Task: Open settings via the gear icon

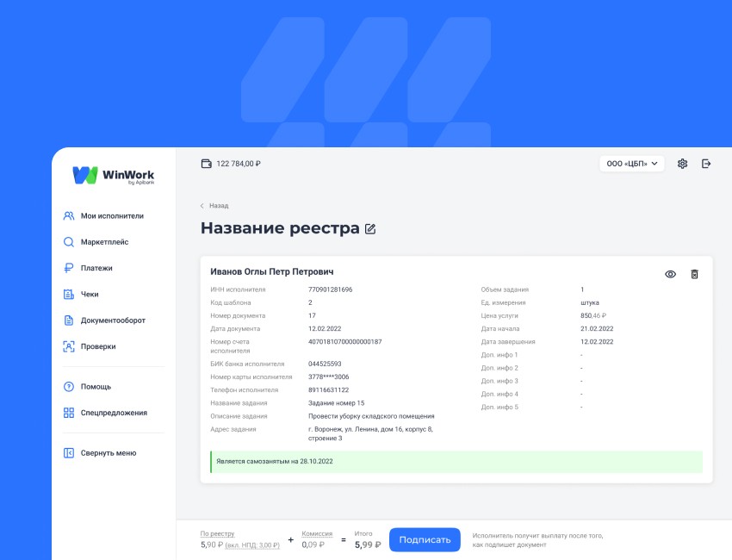Action: tap(682, 163)
